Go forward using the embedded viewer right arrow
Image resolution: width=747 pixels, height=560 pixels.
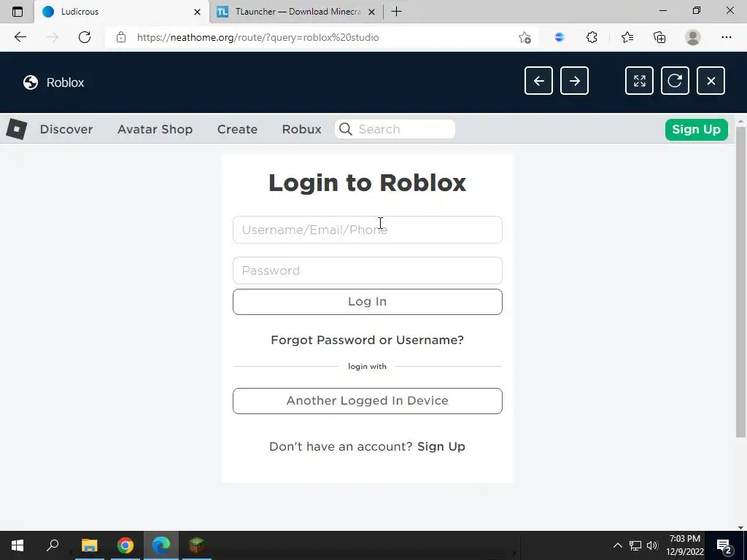pyautogui.click(x=574, y=81)
